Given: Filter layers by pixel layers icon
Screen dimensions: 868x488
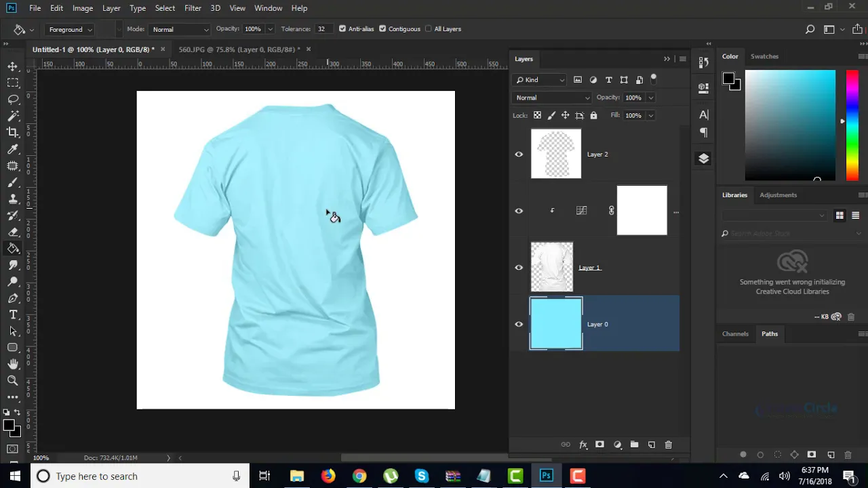Looking at the screenshot, I should pyautogui.click(x=578, y=80).
